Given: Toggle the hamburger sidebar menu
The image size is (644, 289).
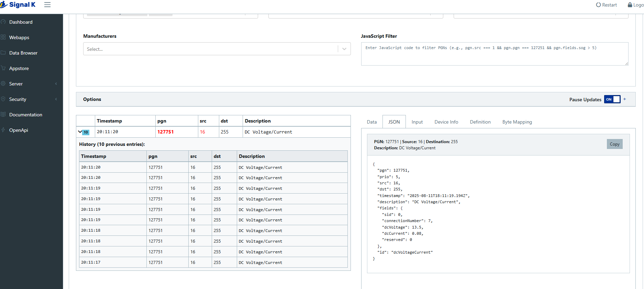Looking at the screenshot, I should pos(47,5).
